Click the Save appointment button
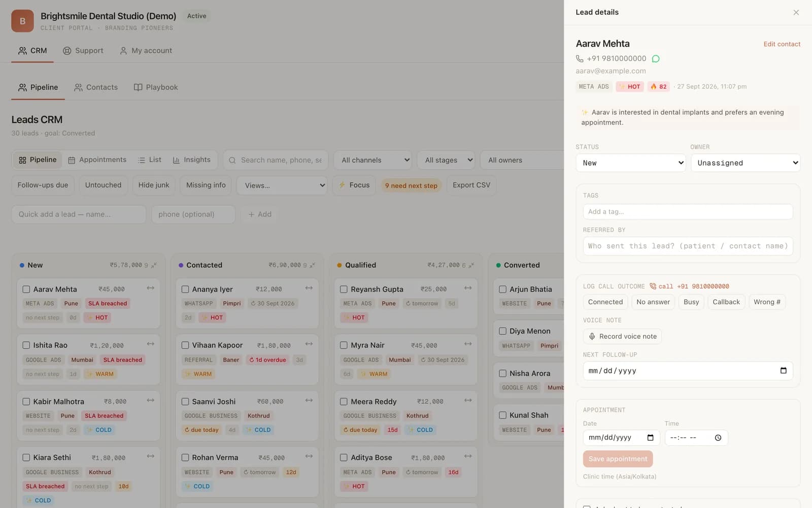Screen dimensions: 812x508 click(618, 459)
